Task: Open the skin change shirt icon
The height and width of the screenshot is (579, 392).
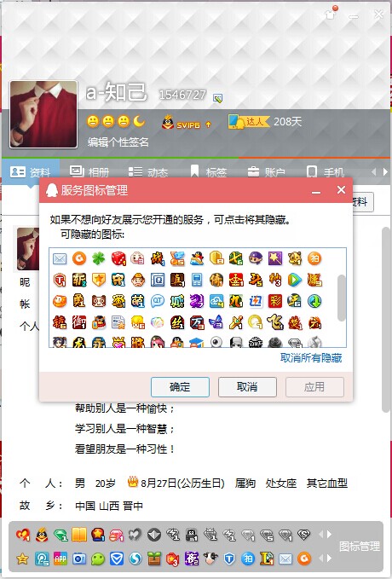Action: (331, 14)
